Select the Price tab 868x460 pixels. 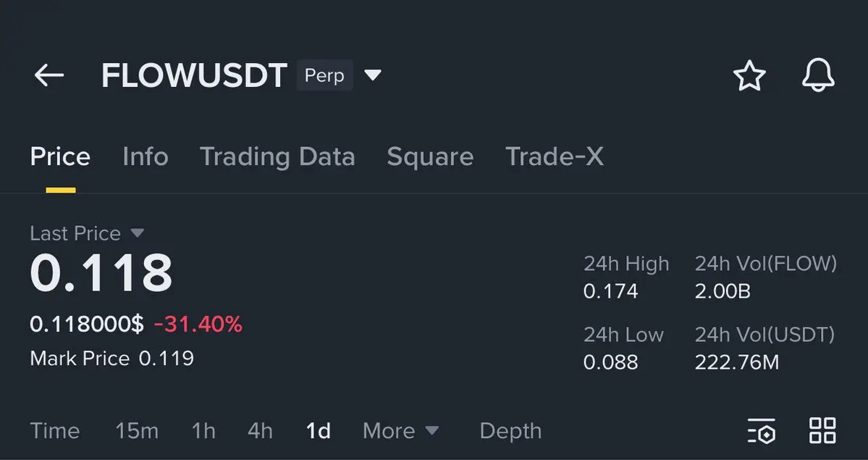(60, 156)
